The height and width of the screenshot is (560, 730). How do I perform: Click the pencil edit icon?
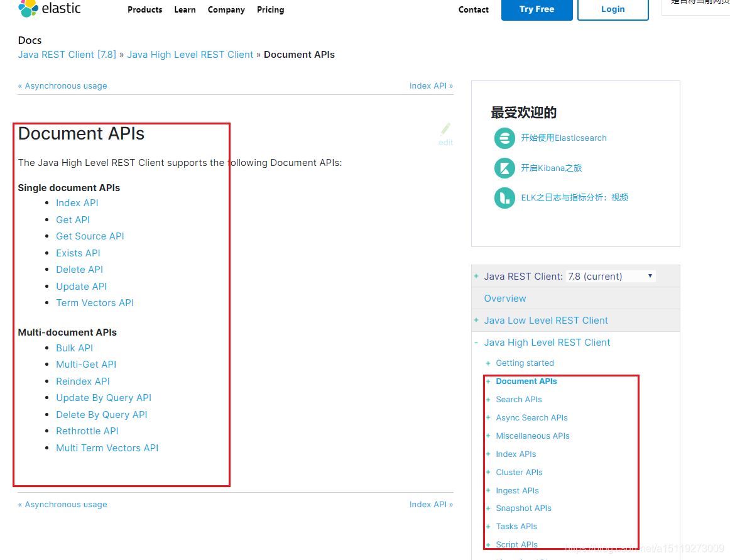pos(445,129)
